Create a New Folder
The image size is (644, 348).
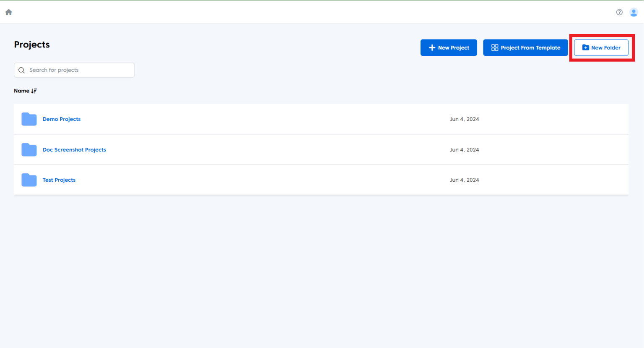click(601, 48)
